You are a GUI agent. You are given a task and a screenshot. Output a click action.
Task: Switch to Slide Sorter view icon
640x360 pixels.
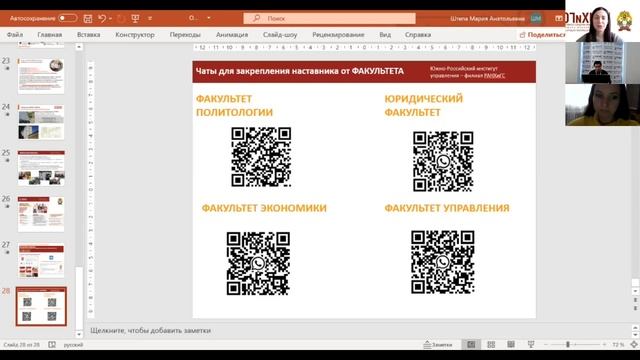(491, 345)
